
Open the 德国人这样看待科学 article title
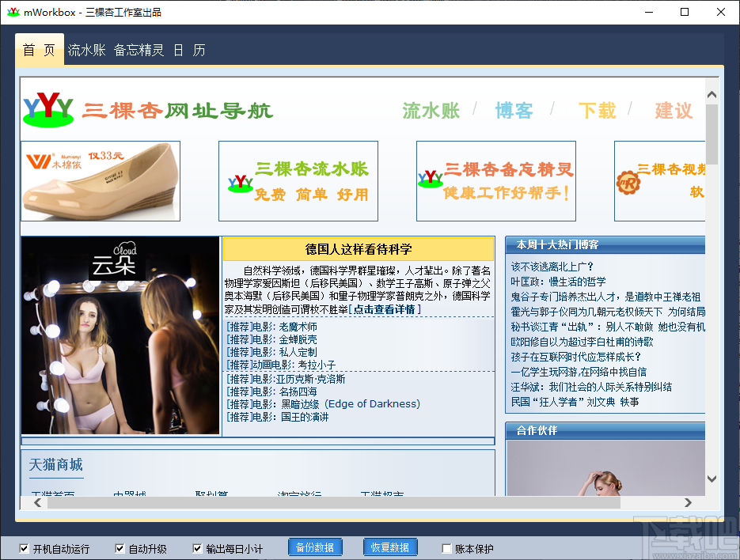(x=359, y=249)
